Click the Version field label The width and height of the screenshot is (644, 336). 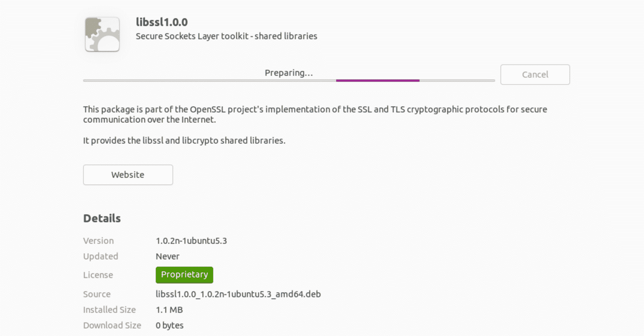(98, 241)
